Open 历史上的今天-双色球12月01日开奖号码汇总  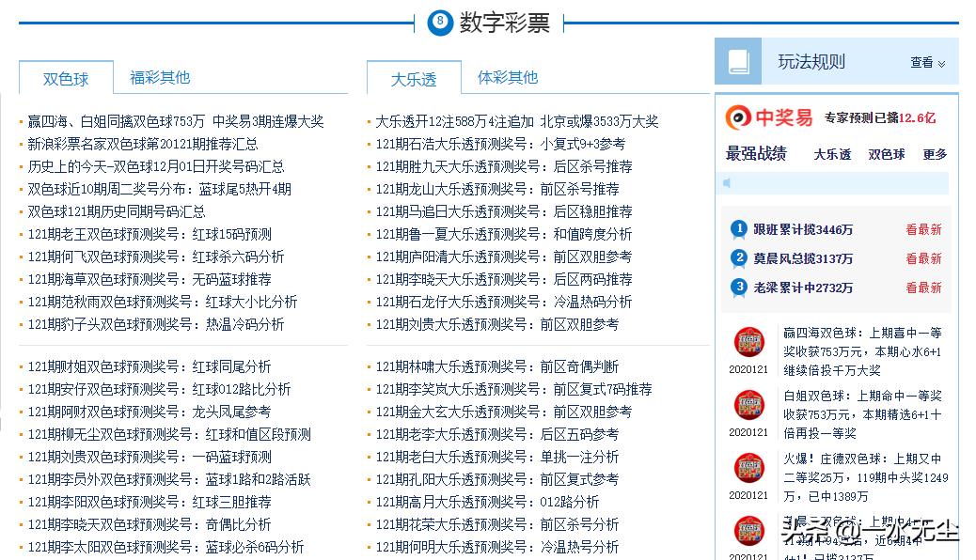[x=155, y=166]
